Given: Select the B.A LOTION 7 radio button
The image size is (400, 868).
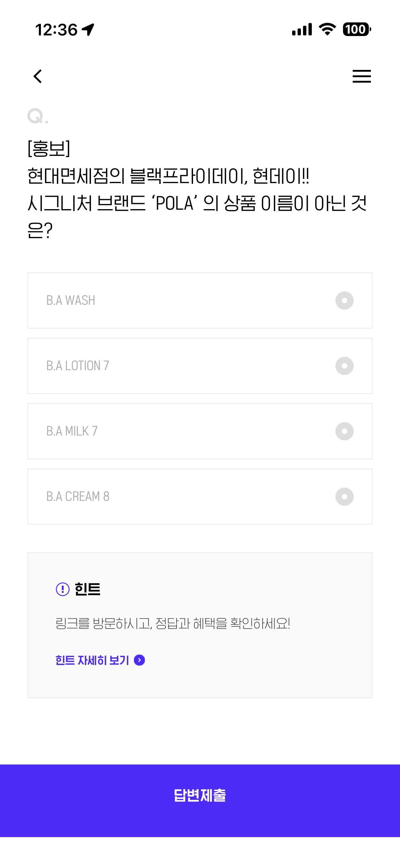Looking at the screenshot, I should [344, 366].
